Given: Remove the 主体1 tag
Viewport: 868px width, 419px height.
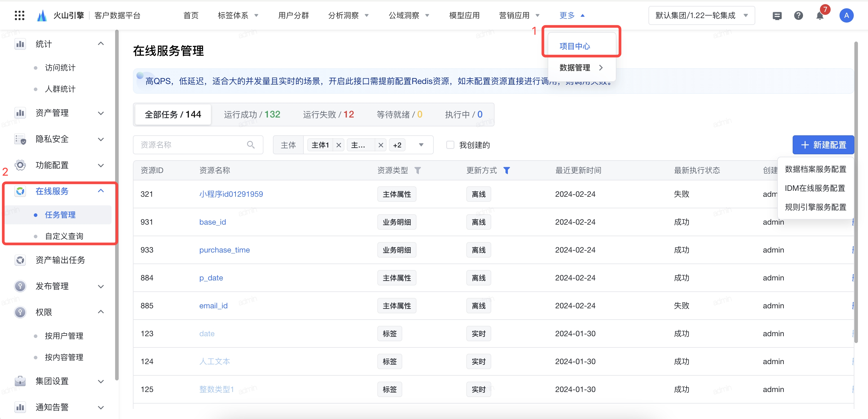Looking at the screenshot, I should (x=339, y=145).
